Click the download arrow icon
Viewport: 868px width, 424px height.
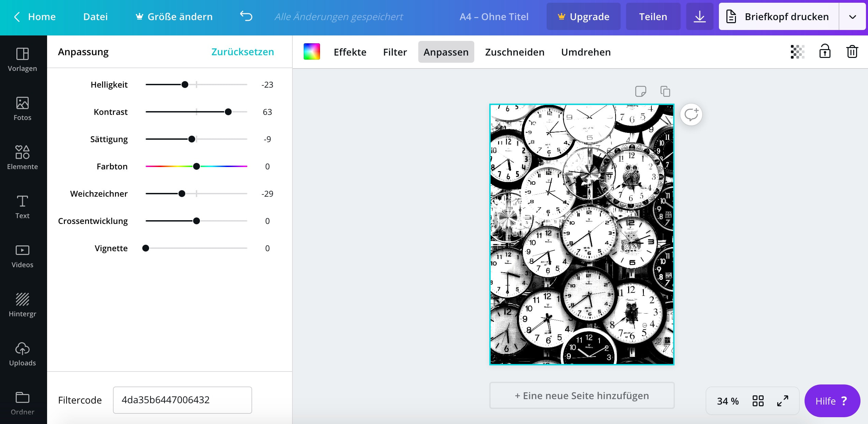click(699, 17)
